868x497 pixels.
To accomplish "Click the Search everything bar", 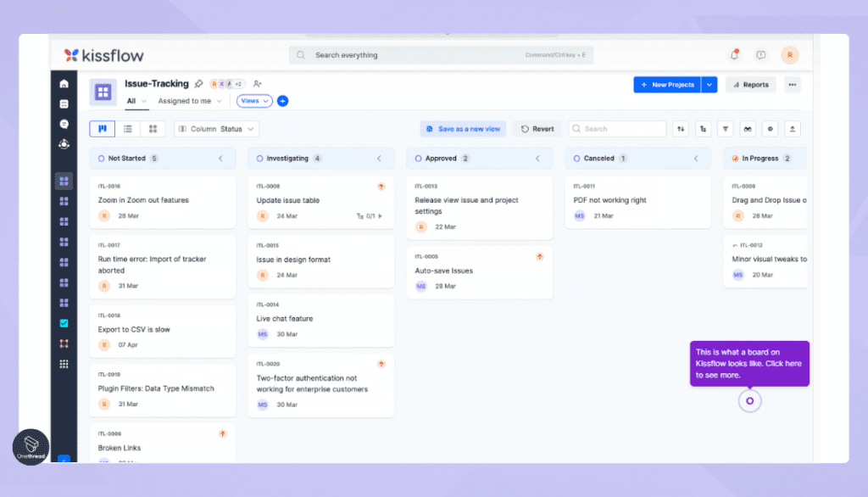I will point(441,55).
